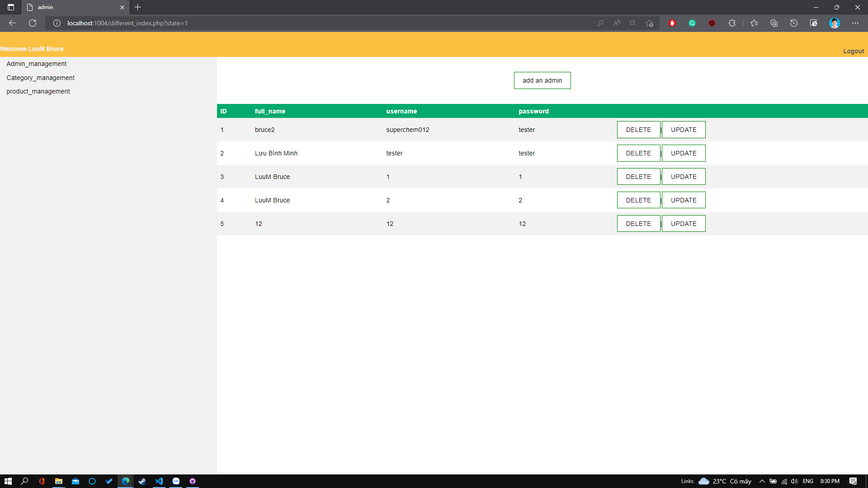Add page to favorites with the star icon
Screen dimensions: 868x488
coord(754,23)
